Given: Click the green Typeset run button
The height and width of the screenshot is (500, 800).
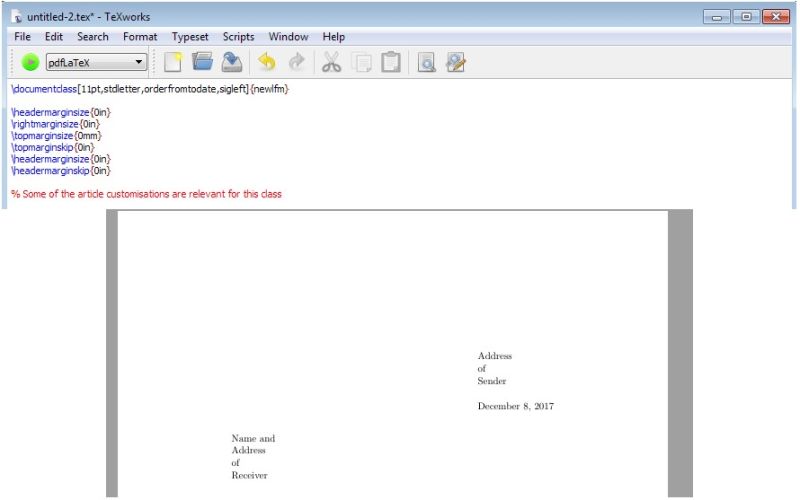Looking at the screenshot, I should [30, 62].
